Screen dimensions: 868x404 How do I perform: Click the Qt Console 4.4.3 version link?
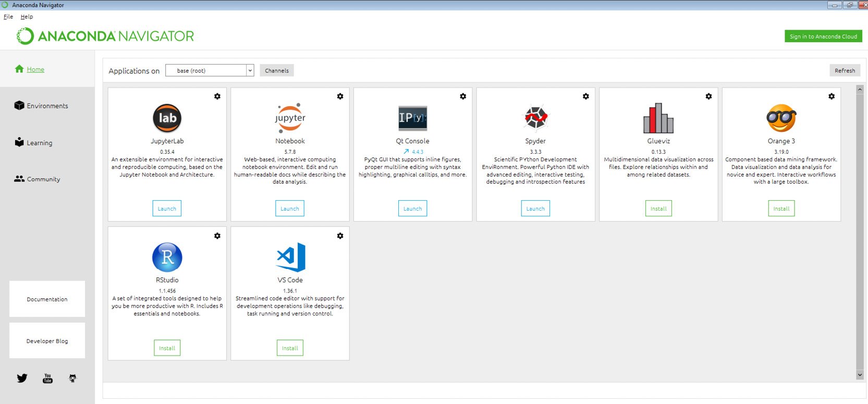pyautogui.click(x=418, y=152)
